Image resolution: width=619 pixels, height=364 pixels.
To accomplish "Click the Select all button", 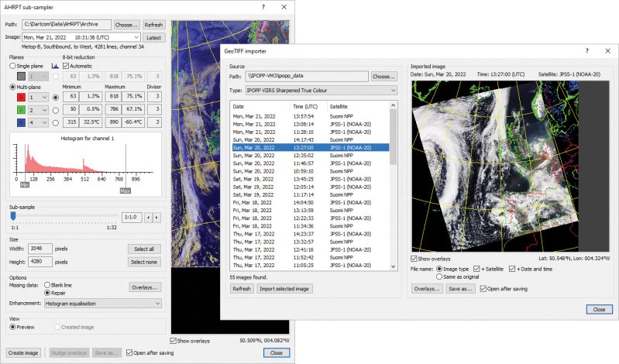I will click(144, 249).
